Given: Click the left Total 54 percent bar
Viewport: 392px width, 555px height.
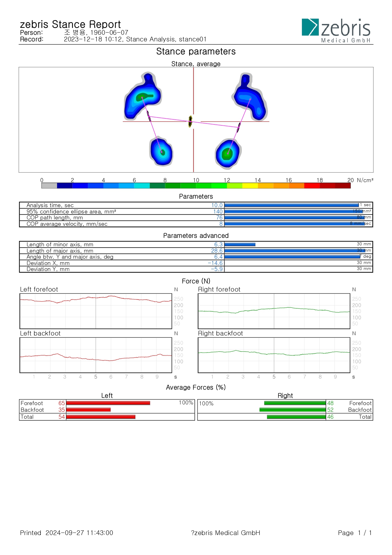Looking at the screenshot, I should tap(101, 417).
